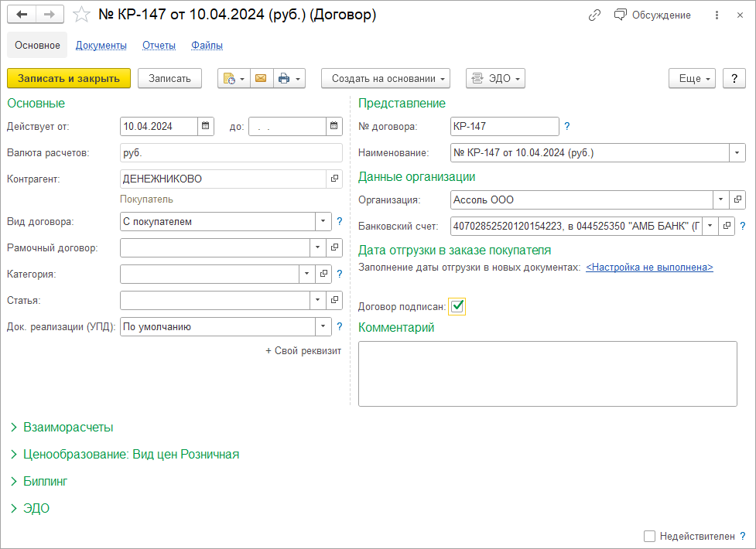
Task: Switch to the Файлы tab
Action: pos(207,46)
